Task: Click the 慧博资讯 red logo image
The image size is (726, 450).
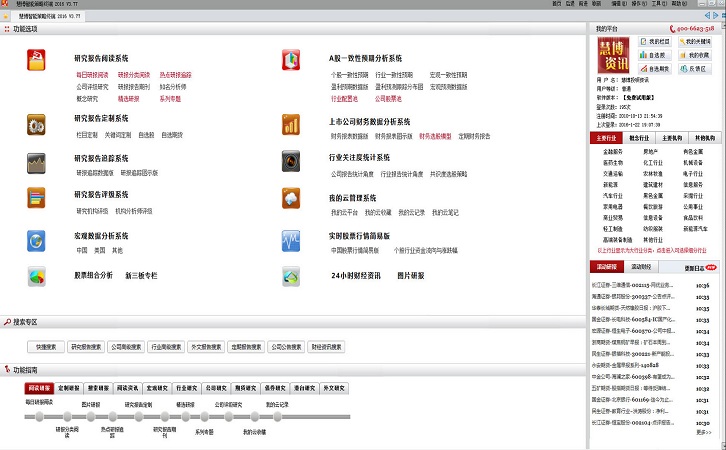Action: (613, 55)
